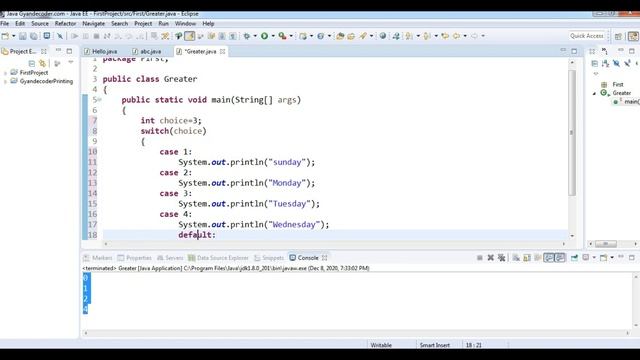Screen dimensions: 640x360
Task: Click the Open Task icon
Action: coord(351,36)
